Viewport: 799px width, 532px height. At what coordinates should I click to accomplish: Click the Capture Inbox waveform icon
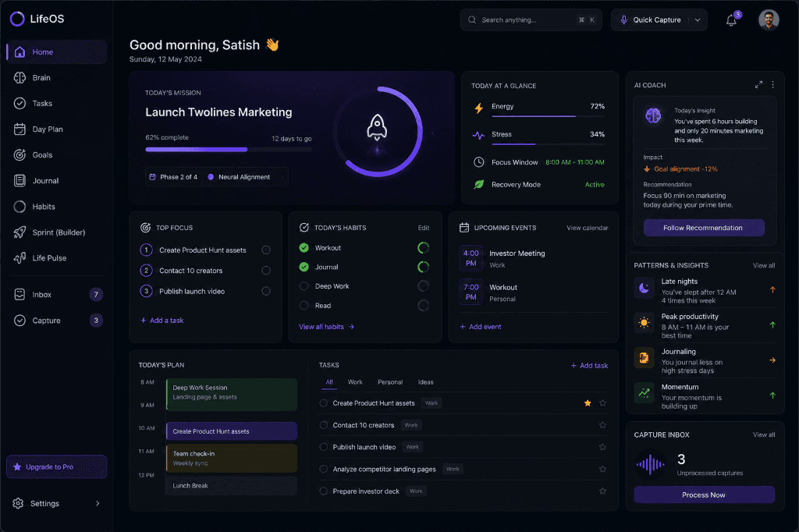[650, 464]
